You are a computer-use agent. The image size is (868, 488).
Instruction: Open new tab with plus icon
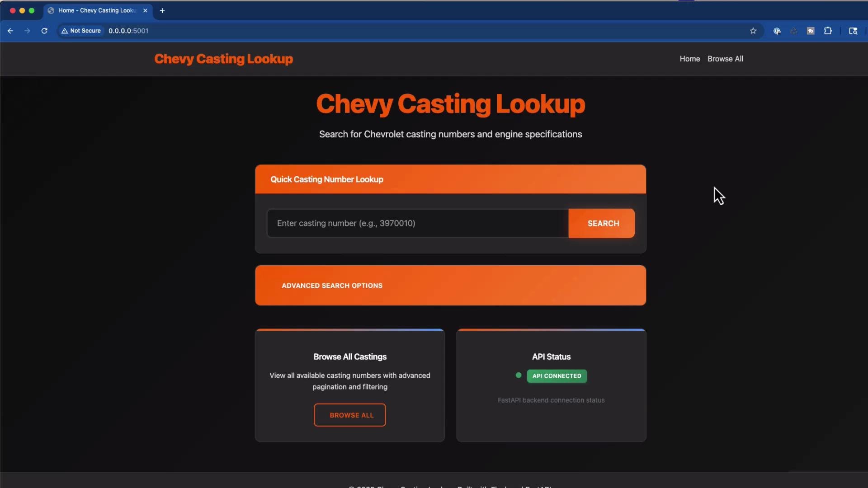162,10
